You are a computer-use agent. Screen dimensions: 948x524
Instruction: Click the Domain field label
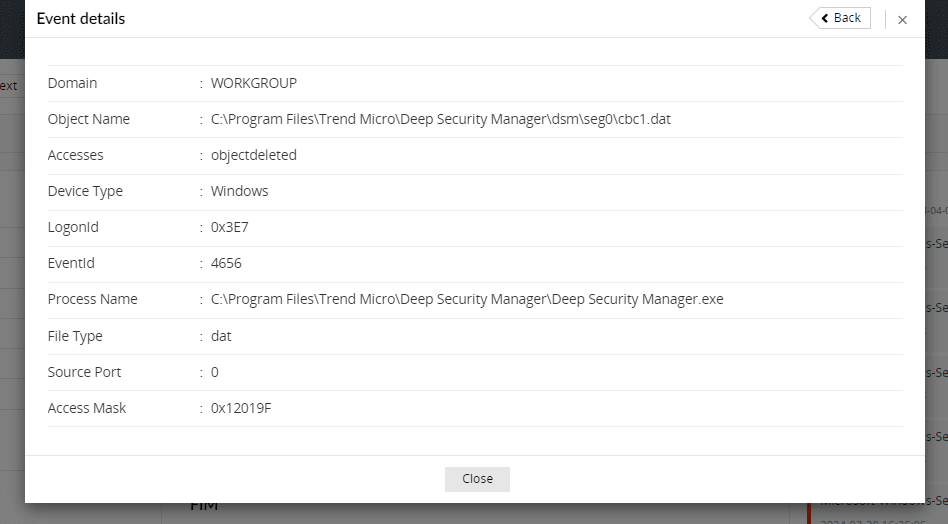(x=73, y=83)
